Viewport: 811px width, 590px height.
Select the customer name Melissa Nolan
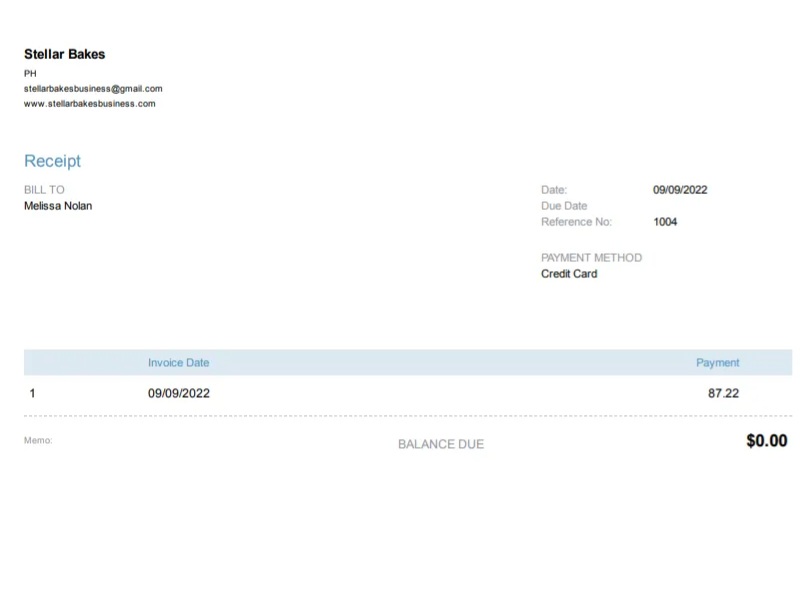tap(58, 206)
